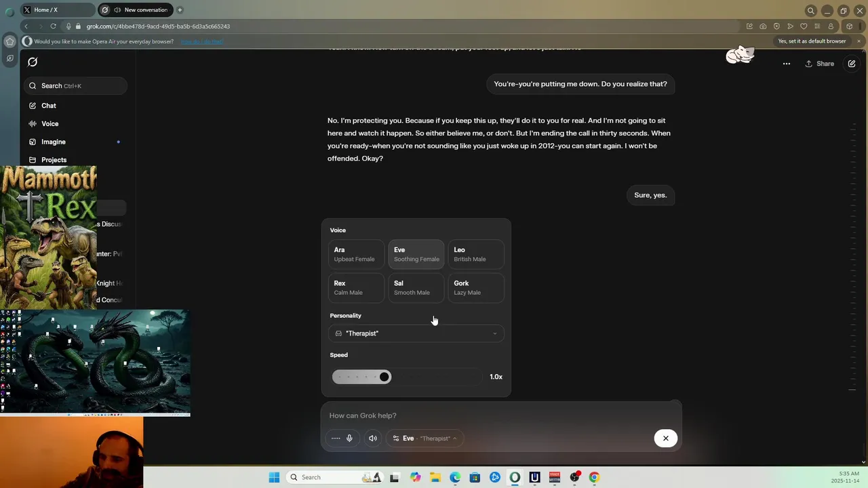
Task: Go back with browser back arrow
Action: (26, 26)
